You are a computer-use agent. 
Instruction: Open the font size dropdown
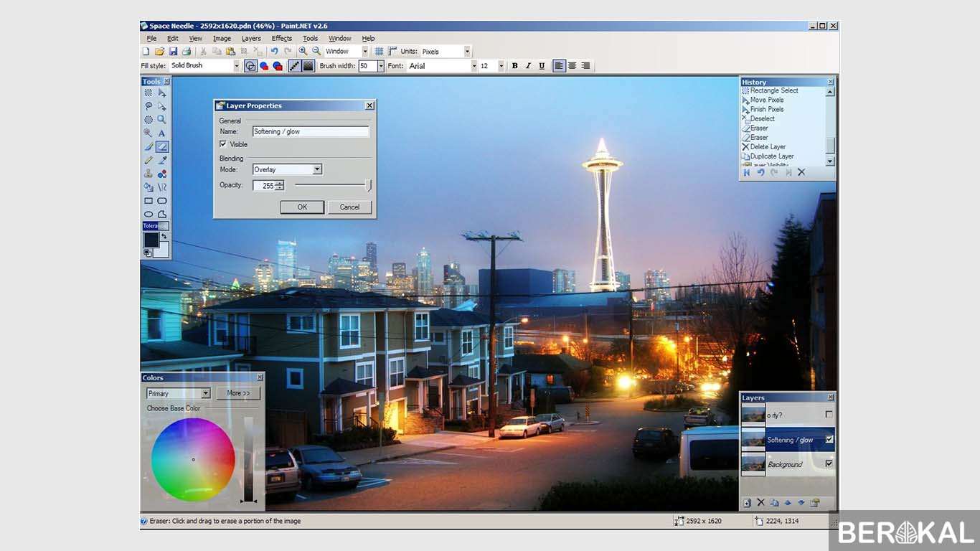point(502,66)
